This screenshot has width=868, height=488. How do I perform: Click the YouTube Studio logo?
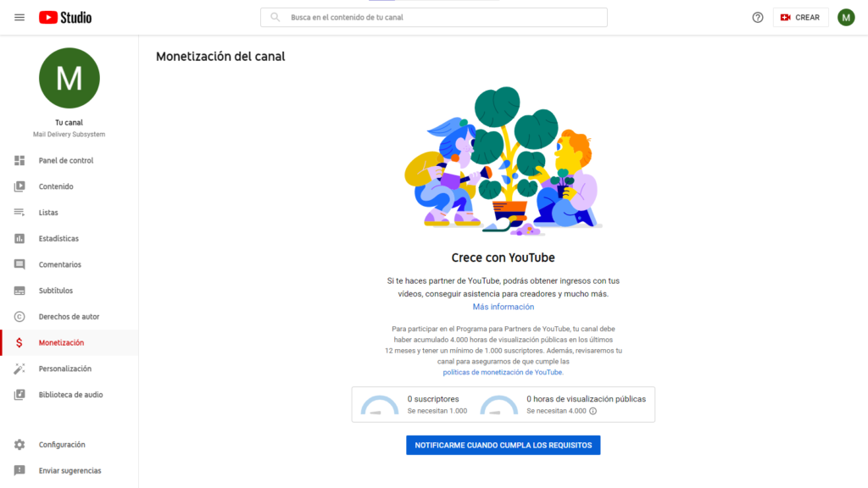pyautogui.click(x=65, y=17)
